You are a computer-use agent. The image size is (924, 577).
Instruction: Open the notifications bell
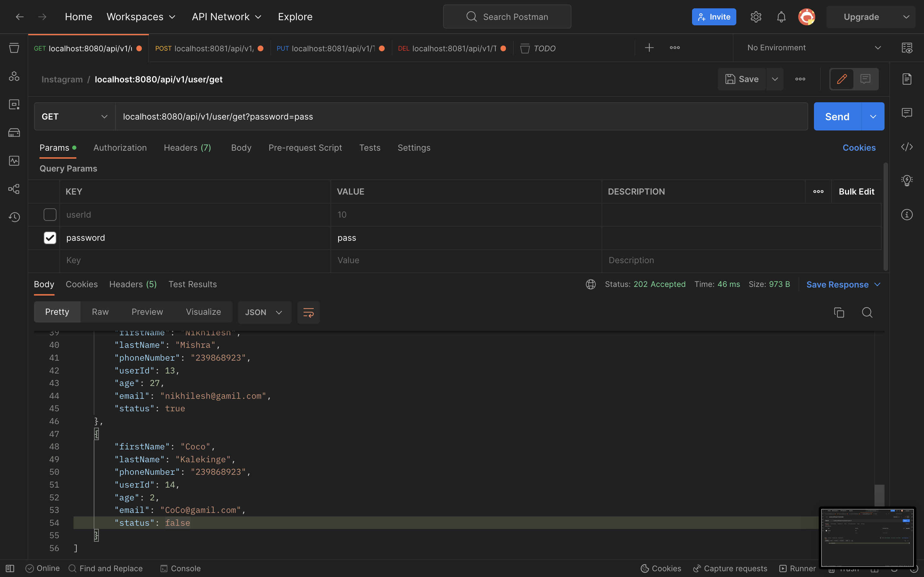[781, 17]
